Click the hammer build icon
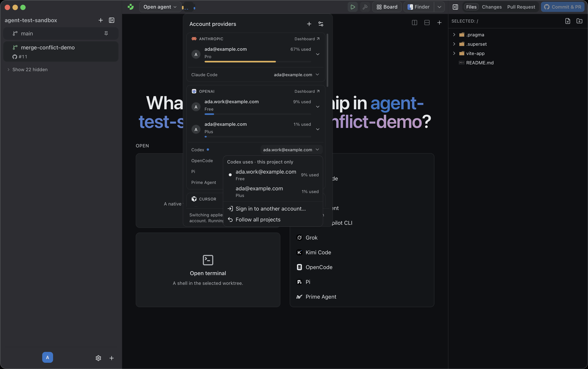This screenshot has width=588, height=369. pyautogui.click(x=365, y=7)
